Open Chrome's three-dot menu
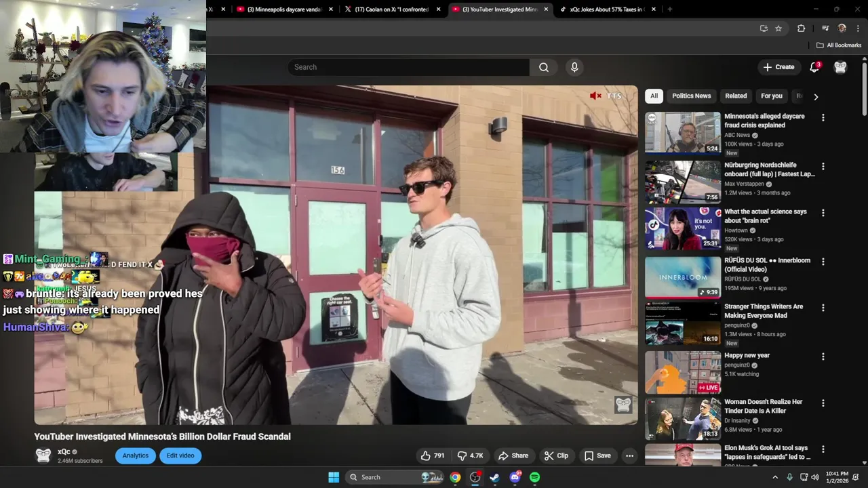The width and height of the screenshot is (868, 488). [x=858, y=28]
